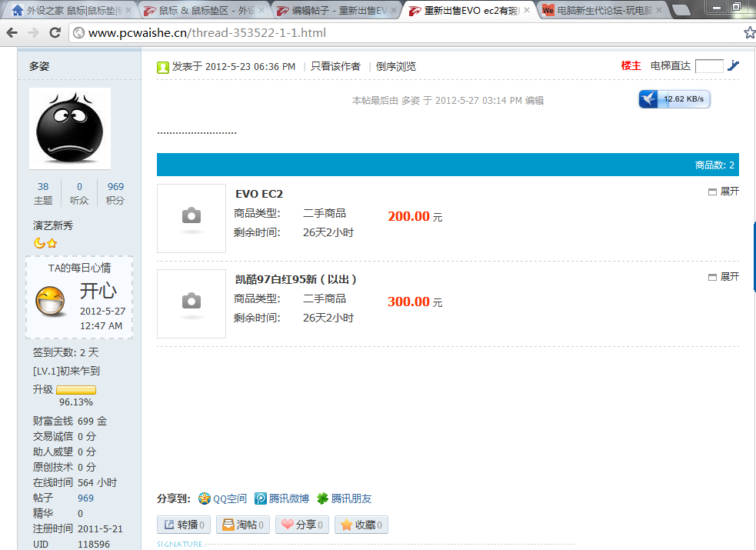Open a new browser tab
The width and height of the screenshot is (756, 550).
[681, 10]
